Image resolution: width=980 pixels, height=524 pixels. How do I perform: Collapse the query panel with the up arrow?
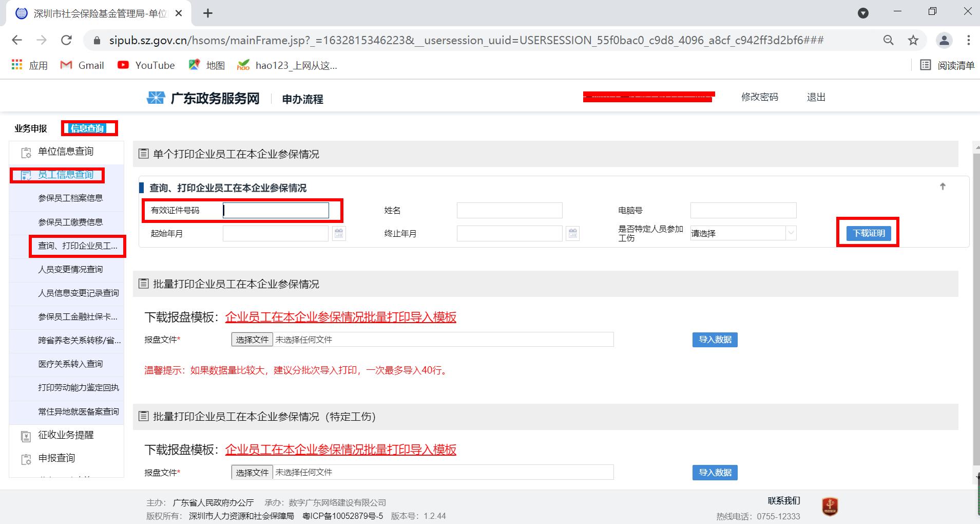click(942, 186)
